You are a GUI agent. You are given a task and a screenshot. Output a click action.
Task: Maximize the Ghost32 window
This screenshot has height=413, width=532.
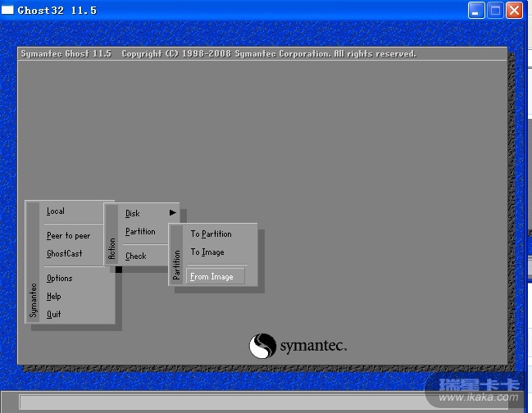[x=495, y=11]
